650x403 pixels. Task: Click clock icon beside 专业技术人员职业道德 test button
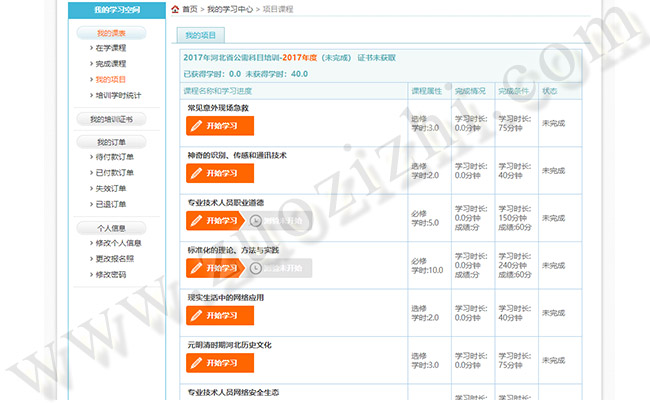tap(257, 220)
